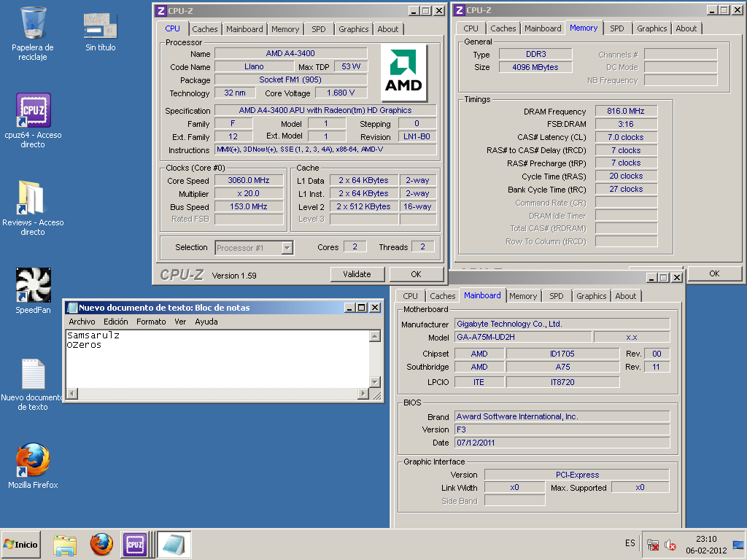Viewport: 747px width, 560px height.
Task: Open Caches tab in CPU window
Action: pos(205,29)
